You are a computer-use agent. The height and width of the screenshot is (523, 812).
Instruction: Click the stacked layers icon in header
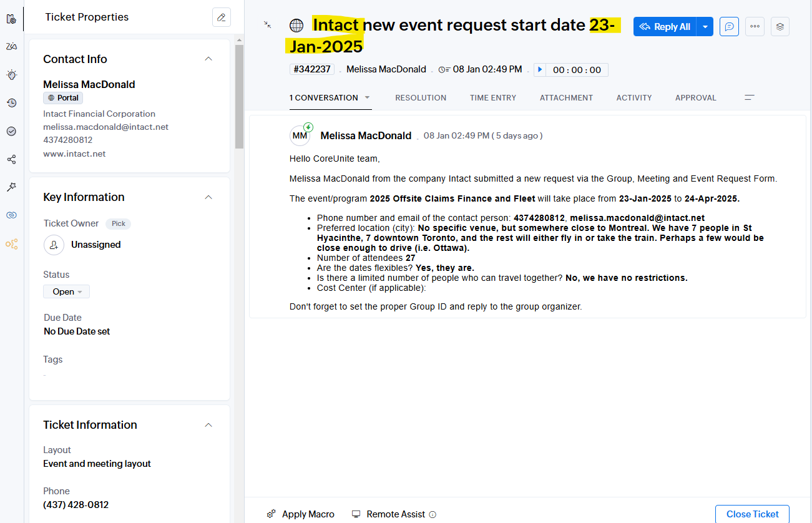pos(780,27)
